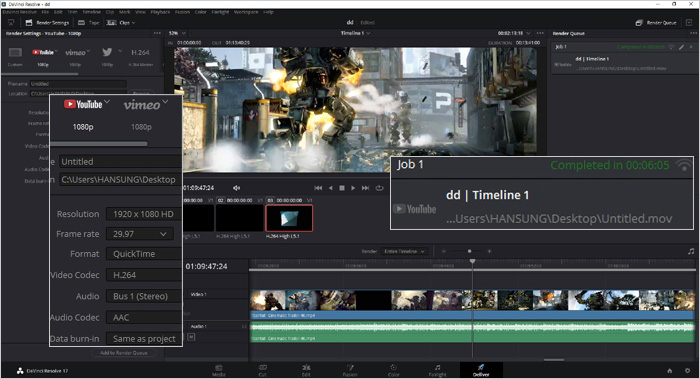
Task: Open the Clips dropdown in top toolbar
Action: pos(121,22)
